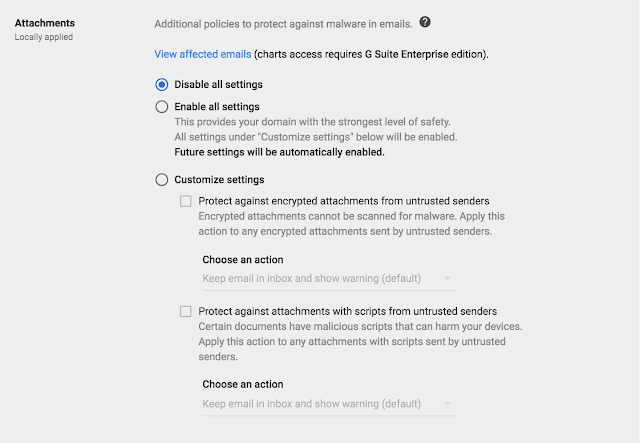Viewport: 640px width, 443px height.
Task: Click the Choose an action label under scripts setting
Action: (242, 384)
